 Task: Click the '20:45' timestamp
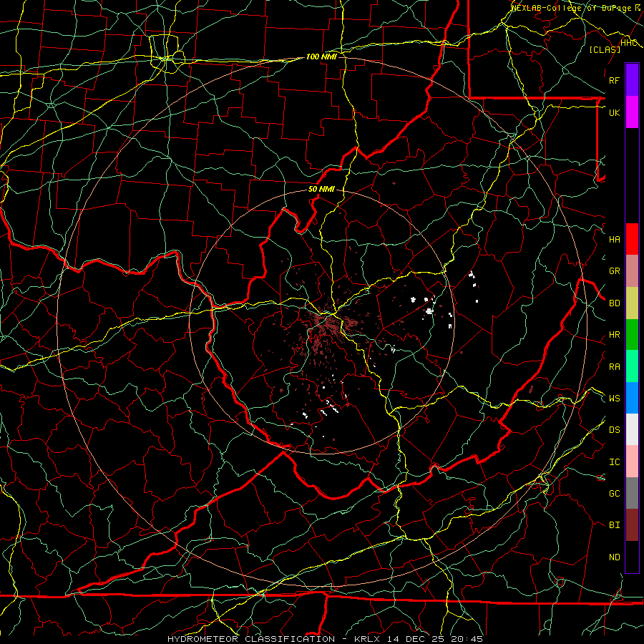click(467, 639)
